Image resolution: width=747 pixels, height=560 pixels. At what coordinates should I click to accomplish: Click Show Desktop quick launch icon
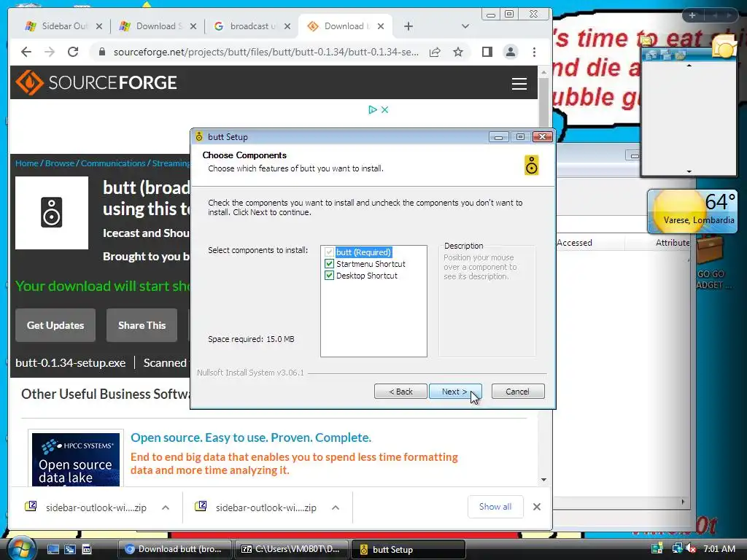tap(53, 549)
